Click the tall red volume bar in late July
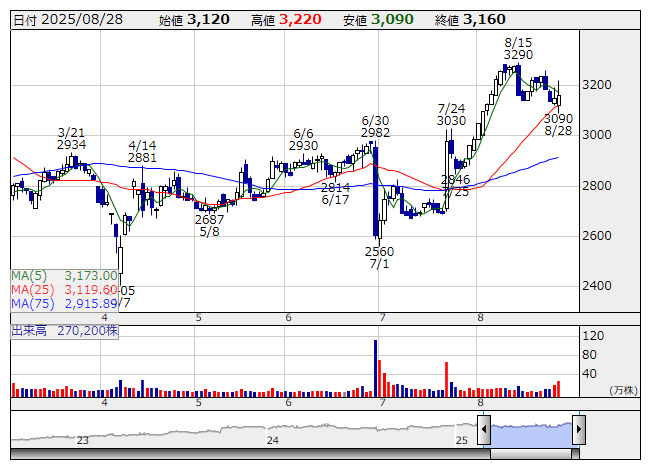Viewport: 653px width, 470px height. point(446,379)
